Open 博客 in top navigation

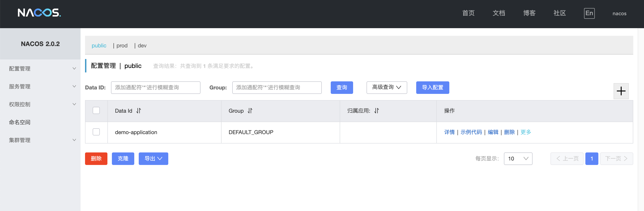[x=529, y=13]
